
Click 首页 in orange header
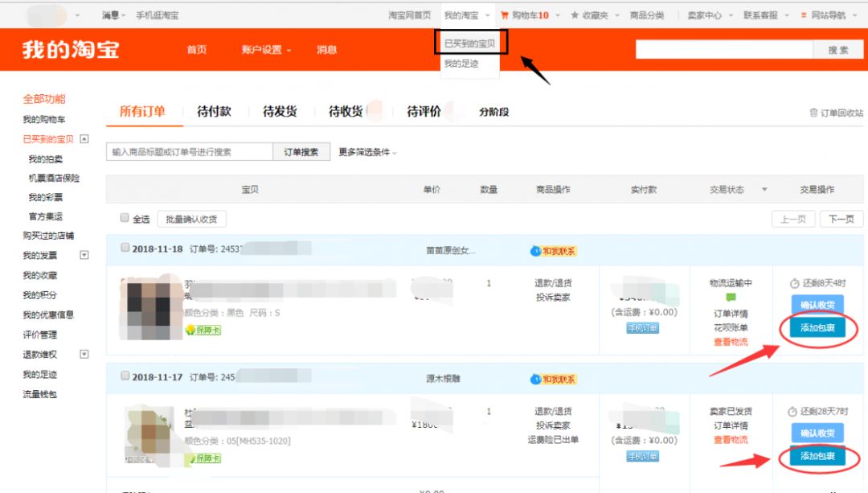pos(197,49)
